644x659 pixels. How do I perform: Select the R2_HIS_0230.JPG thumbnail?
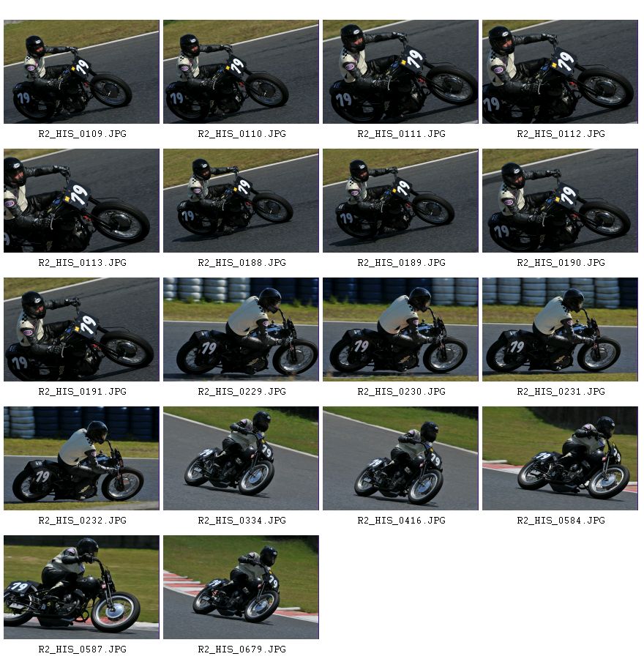401,329
